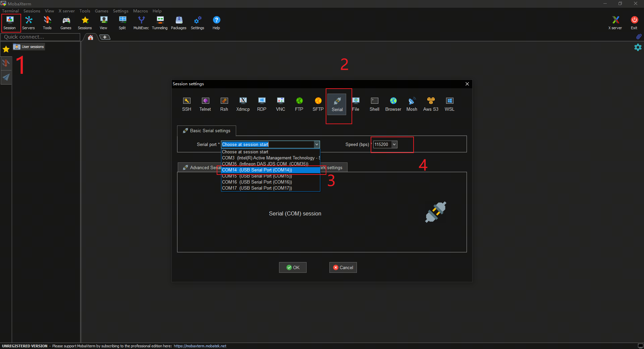This screenshot has height=349, width=644.
Task: Open the Terminal menu
Action: pyautogui.click(x=10, y=11)
